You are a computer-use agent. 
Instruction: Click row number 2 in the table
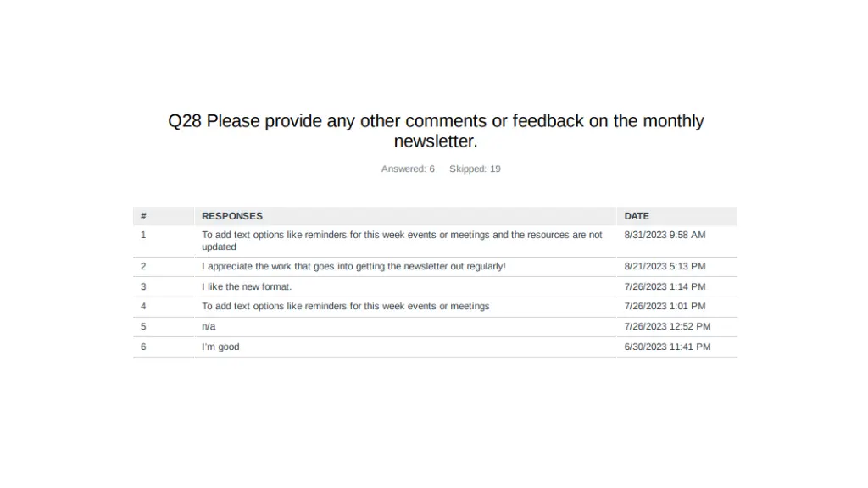tap(143, 266)
